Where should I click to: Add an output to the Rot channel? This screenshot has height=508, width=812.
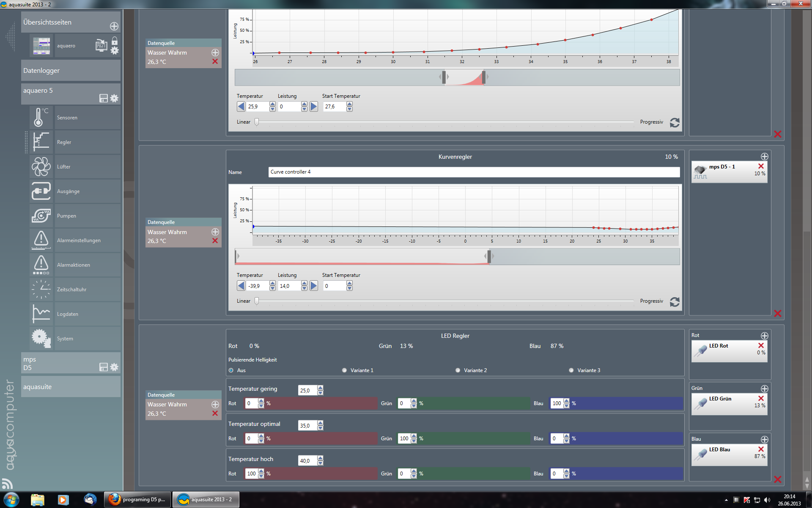coord(764,336)
